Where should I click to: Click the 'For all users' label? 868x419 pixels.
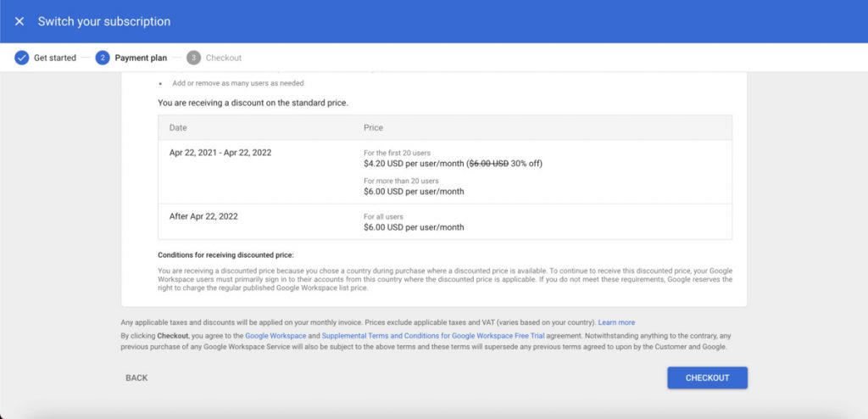tap(384, 216)
